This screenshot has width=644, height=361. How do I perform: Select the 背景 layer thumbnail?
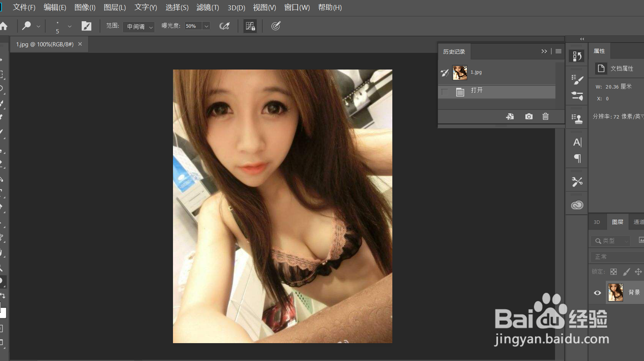point(615,293)
